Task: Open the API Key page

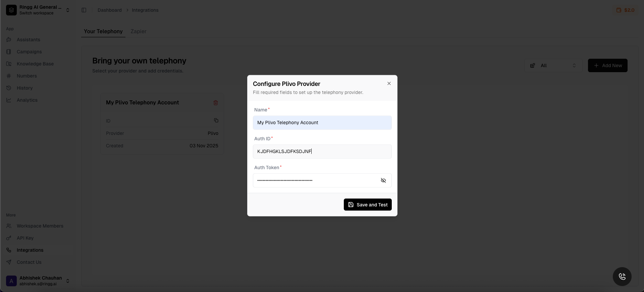Action: (x=25, y=238)
